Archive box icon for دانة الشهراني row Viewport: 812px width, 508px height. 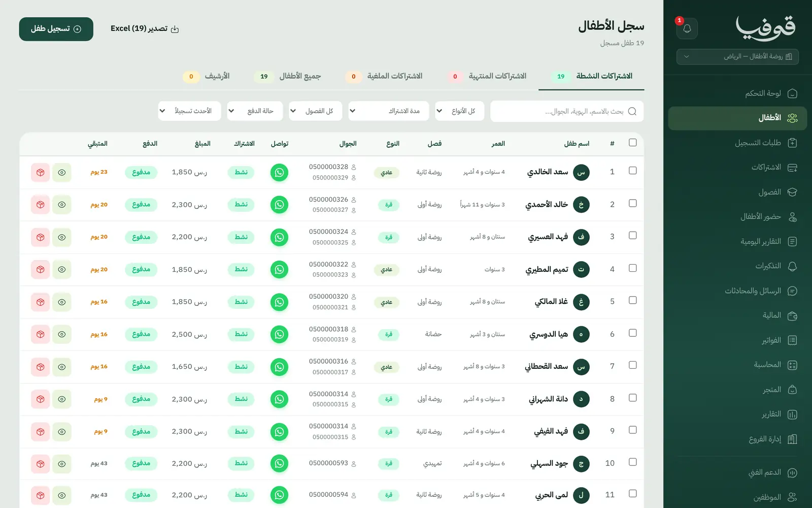[x=40, y=399]
